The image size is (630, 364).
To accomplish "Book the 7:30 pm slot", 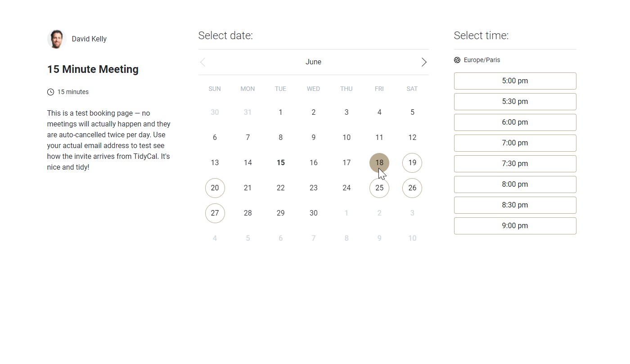I will pyautogui.click(x=515, y=164).
